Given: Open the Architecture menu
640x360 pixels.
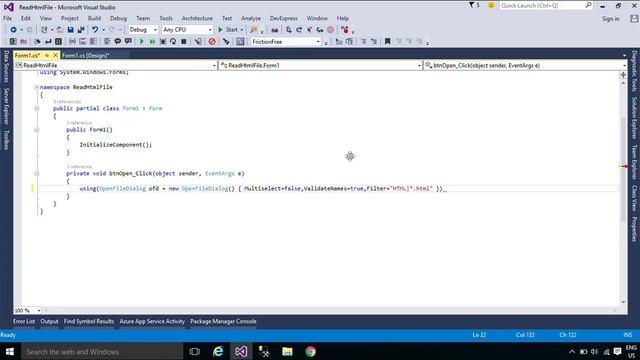Looking at the screenshot, I should coord(197,18).
